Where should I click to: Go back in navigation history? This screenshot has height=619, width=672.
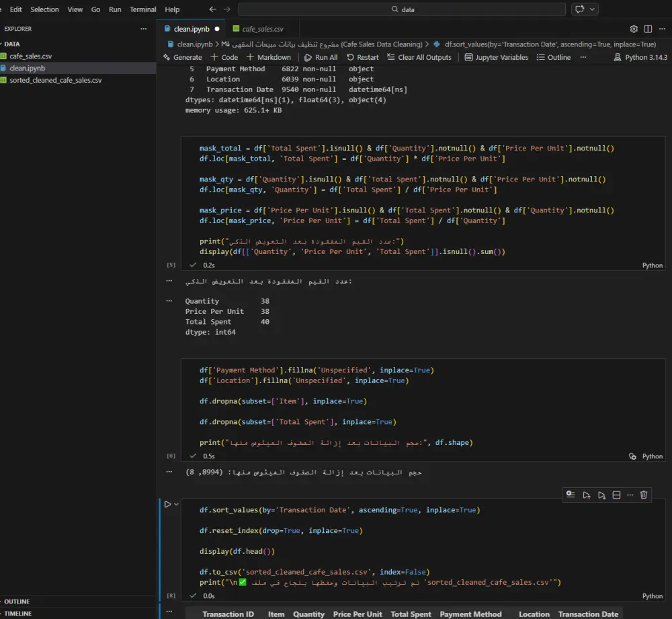(212, 9)
